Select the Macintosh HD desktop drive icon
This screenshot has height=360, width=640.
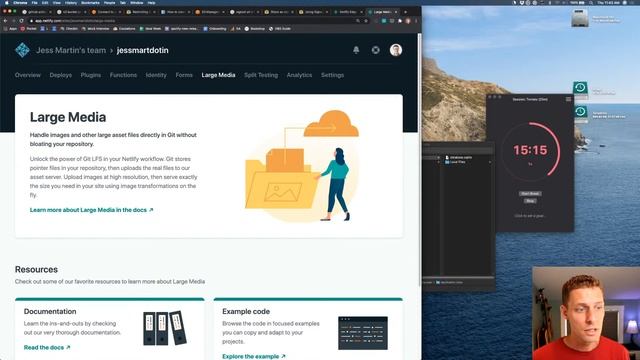[580, 18]
